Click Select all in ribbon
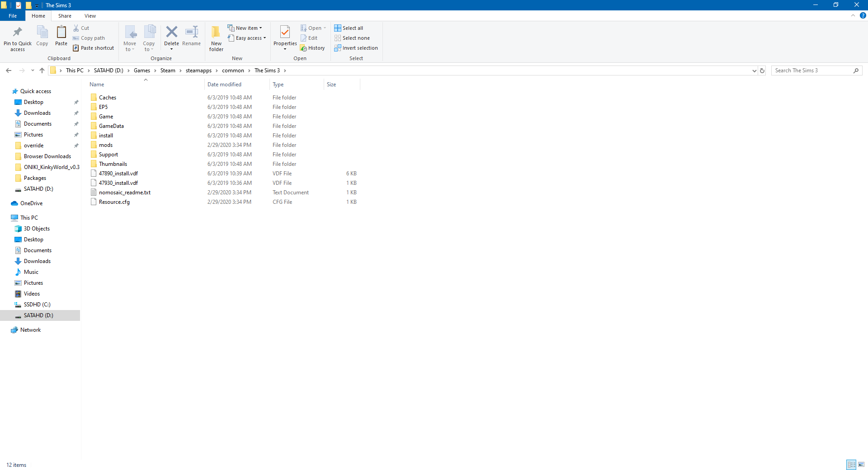 click(349, 28)
